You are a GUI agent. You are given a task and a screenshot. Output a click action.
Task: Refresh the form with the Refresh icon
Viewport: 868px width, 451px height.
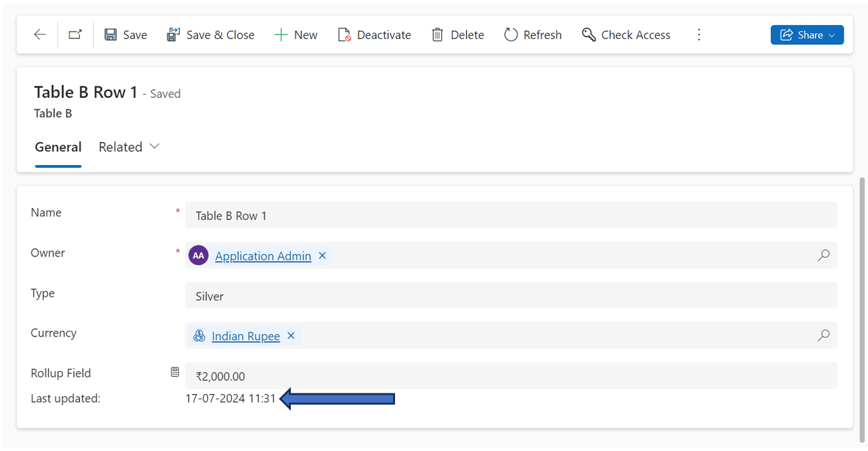point(511,35)
